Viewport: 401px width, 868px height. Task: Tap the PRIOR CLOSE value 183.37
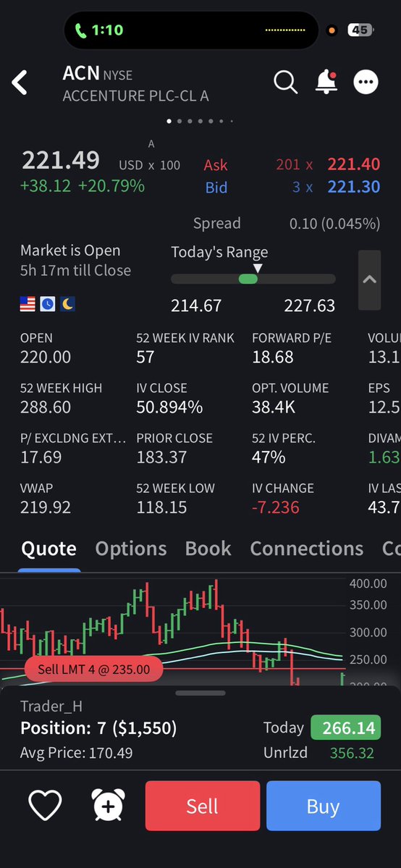click(161, 458)
